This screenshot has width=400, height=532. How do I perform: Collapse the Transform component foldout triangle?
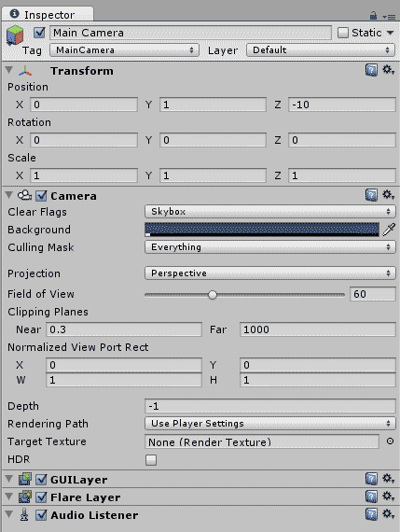[x=9, y=70]
